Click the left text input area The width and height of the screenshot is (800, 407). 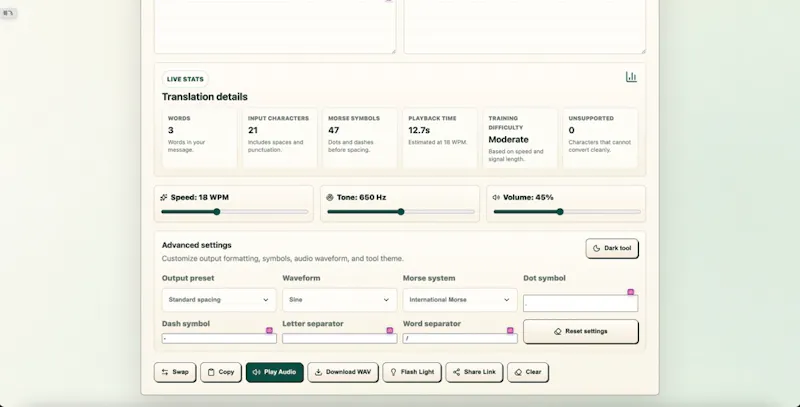point(275,27)
